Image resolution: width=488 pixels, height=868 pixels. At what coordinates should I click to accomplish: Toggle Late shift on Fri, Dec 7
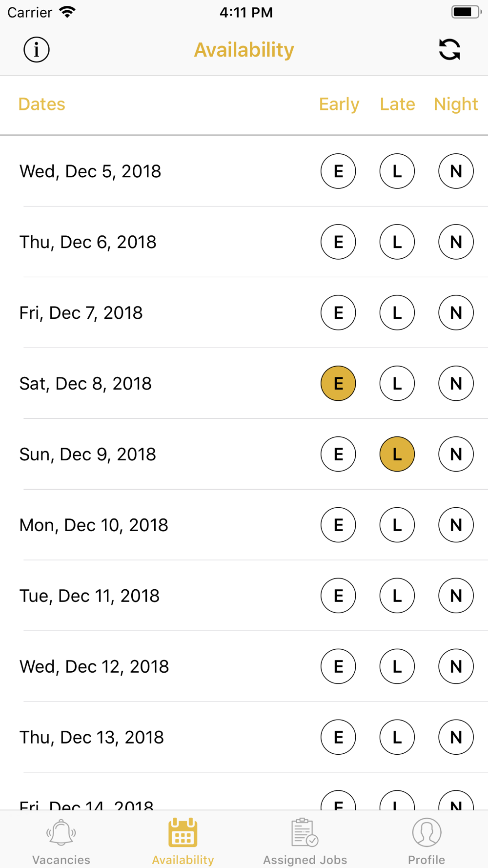(397, 312)
